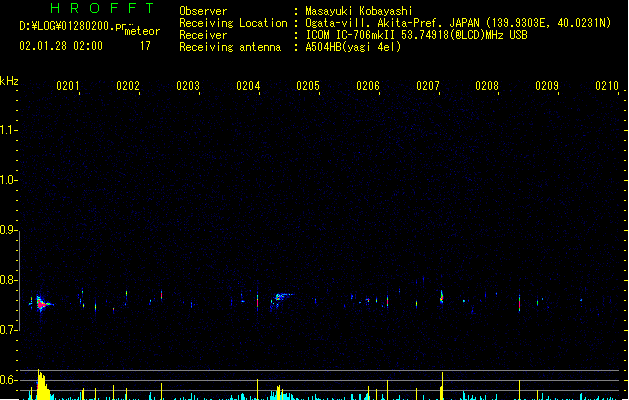
Task: Click the 1.1 kHz axis tick label
Action: (x=7, y=130)
